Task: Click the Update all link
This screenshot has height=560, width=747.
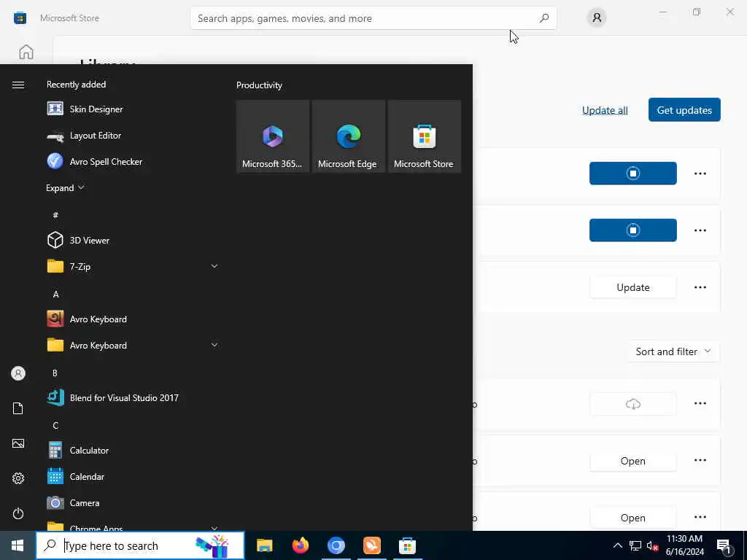Action: (605, 110)
